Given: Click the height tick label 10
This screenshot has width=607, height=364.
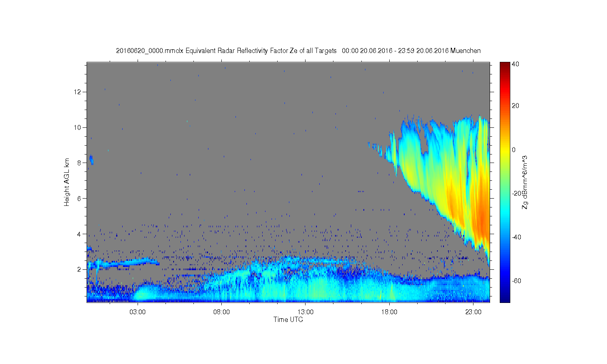Looking at the screenshot, I should pyautogui.click(x=78, y=127).
